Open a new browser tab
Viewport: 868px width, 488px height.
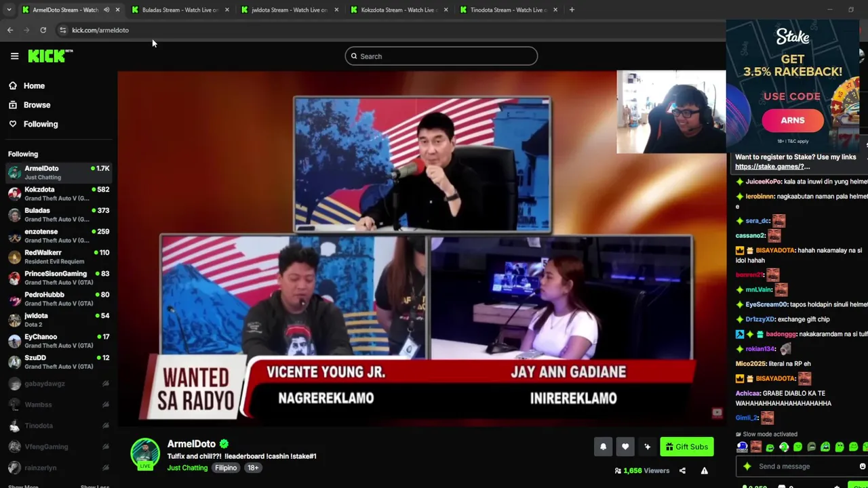click(x=572, y=9)
